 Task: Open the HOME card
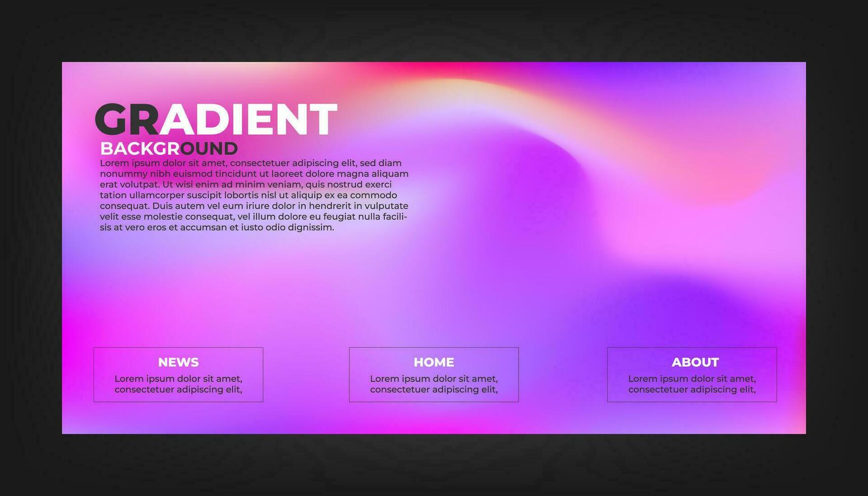coord(434,375)
